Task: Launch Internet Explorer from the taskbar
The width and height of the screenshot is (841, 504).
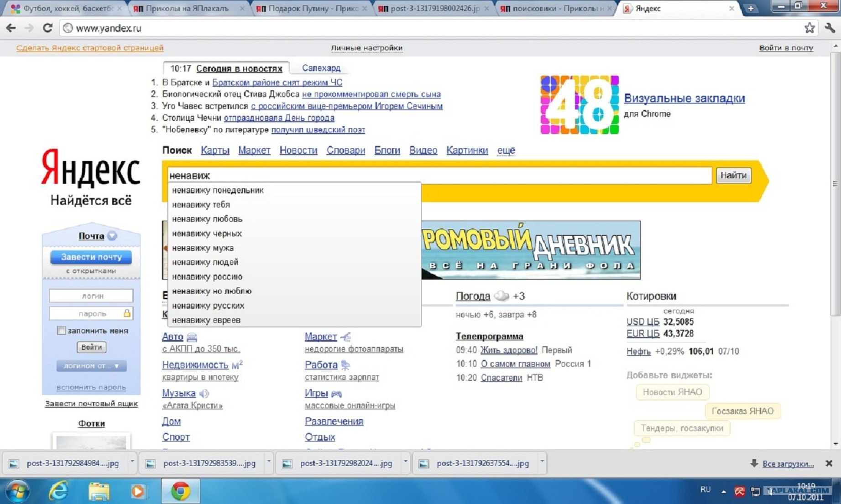Action: tap(58, 491)
